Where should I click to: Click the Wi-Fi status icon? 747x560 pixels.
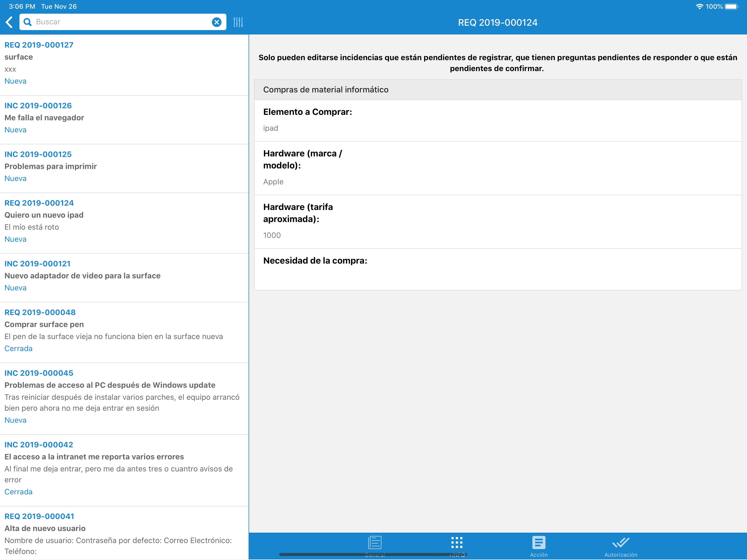tap(699, 6)
